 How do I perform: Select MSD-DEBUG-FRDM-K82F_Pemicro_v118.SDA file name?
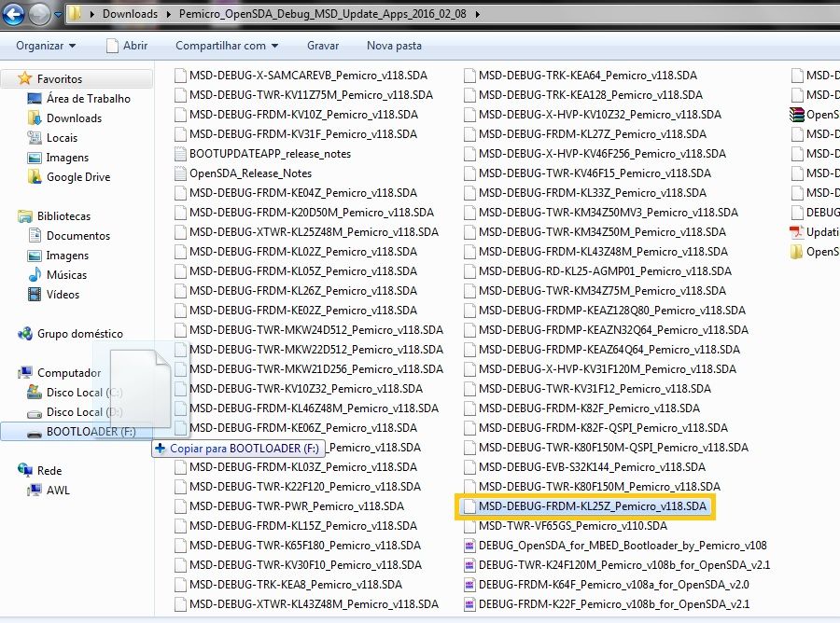click(589, 408)
